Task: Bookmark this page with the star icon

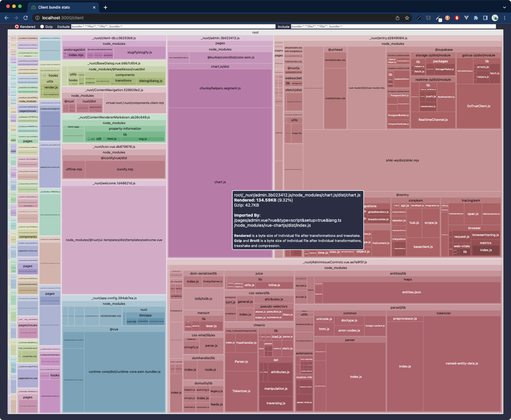Action: point(407,18)
